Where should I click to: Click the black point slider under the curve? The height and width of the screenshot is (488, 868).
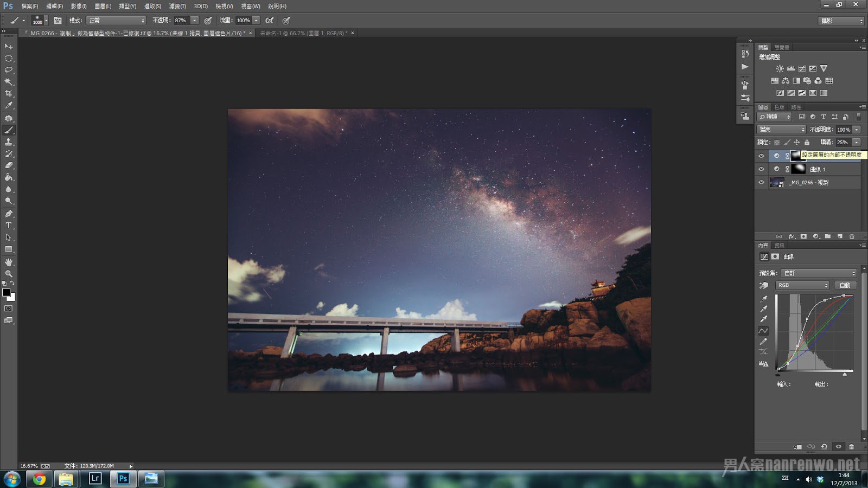778,374
